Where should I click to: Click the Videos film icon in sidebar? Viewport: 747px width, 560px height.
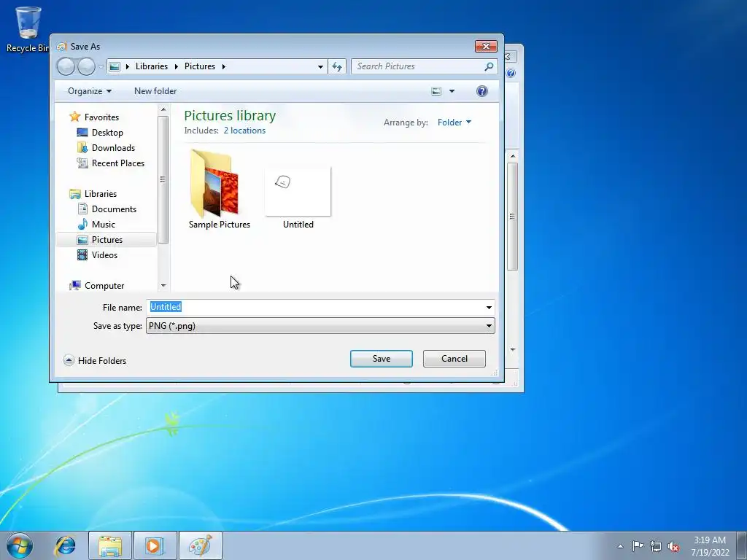coord(82,254)
